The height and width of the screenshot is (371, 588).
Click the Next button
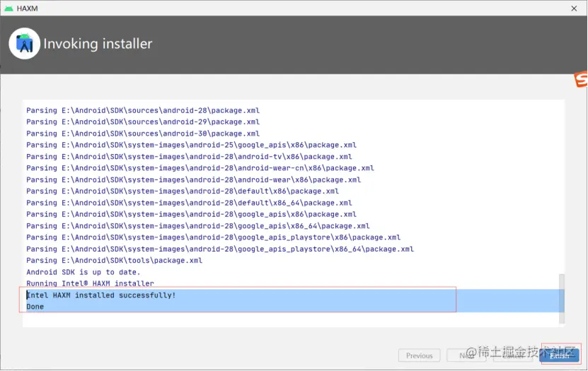pos(466,355)
